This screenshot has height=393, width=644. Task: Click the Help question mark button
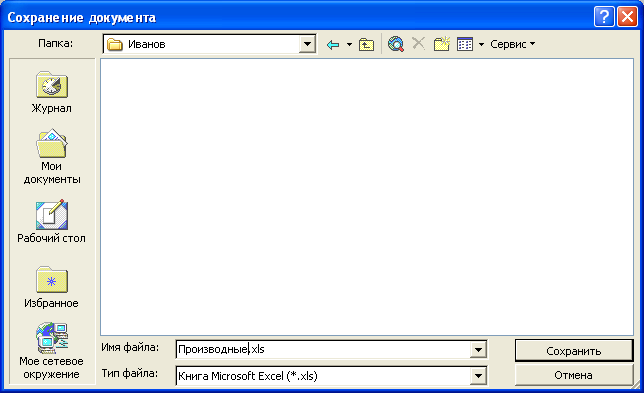[x=604, y=17]
